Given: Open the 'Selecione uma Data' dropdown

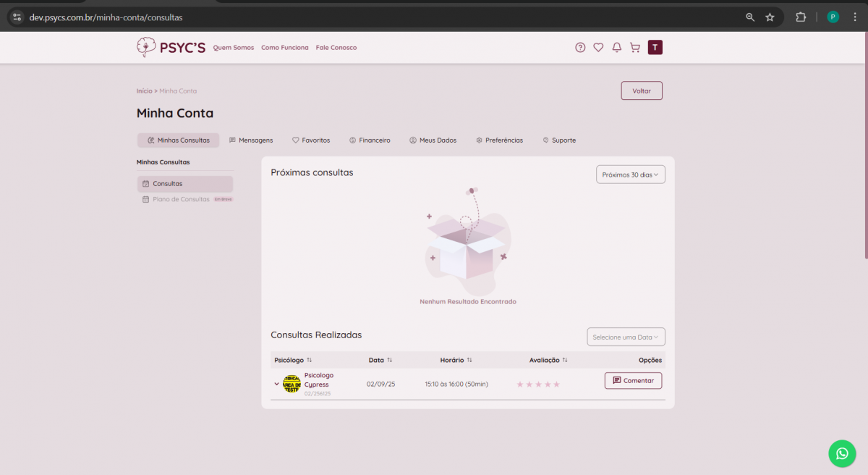Looking at the screenshot, I should click(626, 337).
